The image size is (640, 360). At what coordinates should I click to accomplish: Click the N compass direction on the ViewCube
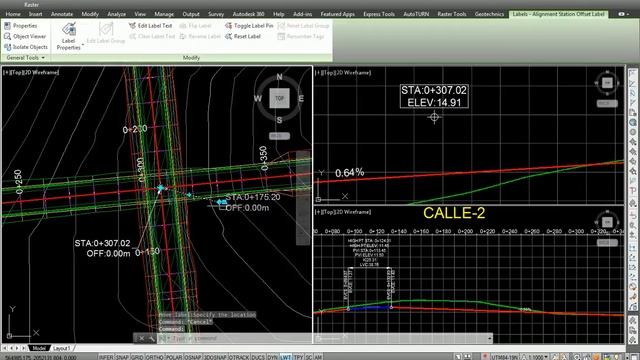point(279,76)
